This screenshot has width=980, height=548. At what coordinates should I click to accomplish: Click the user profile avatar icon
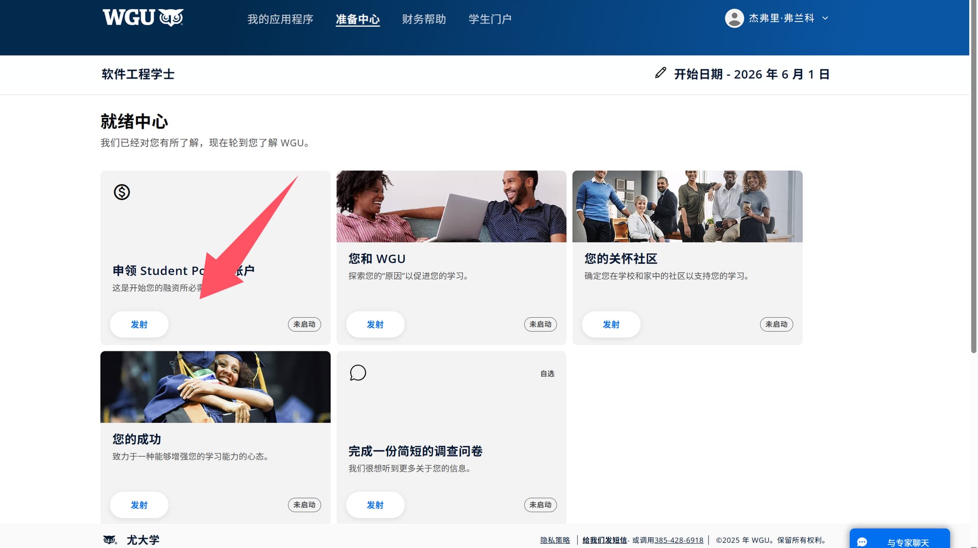[734, 18]
